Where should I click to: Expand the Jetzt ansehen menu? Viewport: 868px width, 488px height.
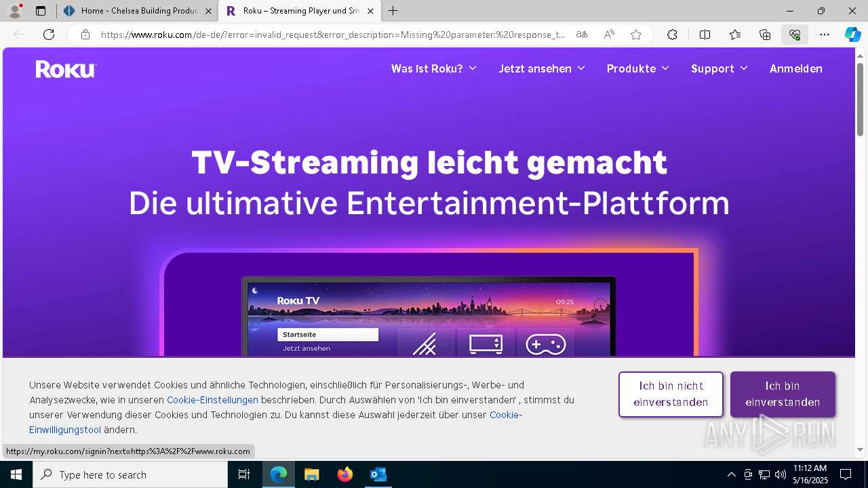[x=542, y=68]
